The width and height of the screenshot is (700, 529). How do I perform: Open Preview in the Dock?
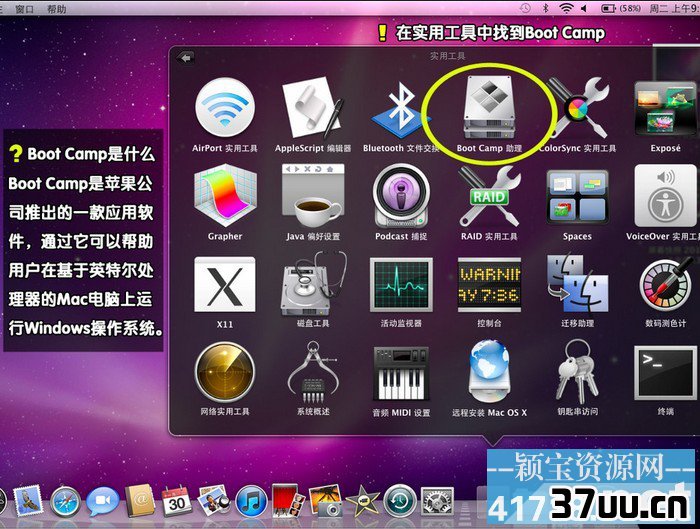tap(214, 501)
